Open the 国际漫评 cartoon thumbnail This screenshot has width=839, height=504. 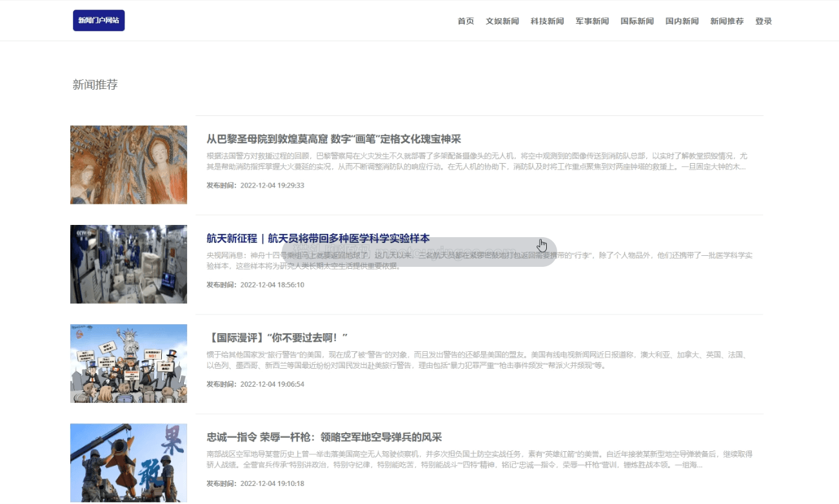click(x=128, y=363)
